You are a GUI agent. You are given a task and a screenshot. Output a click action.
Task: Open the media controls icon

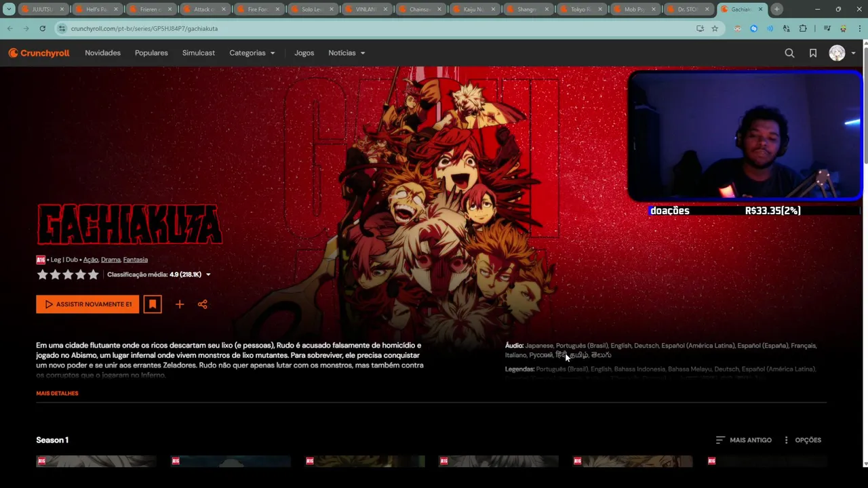pyautogui.click(x=827, y=28)
